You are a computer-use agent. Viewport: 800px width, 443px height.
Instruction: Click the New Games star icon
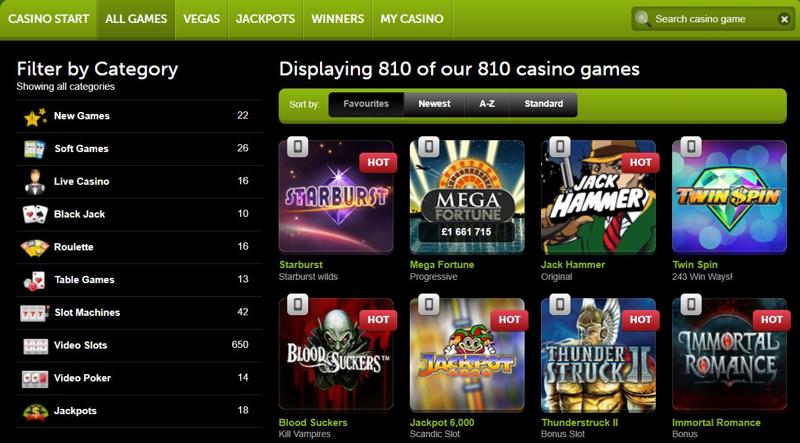pyautogui.click(x=35, y=117)
